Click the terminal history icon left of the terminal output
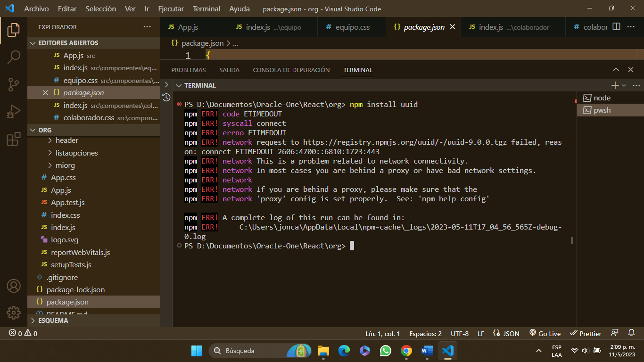 [x=166, y=98]
